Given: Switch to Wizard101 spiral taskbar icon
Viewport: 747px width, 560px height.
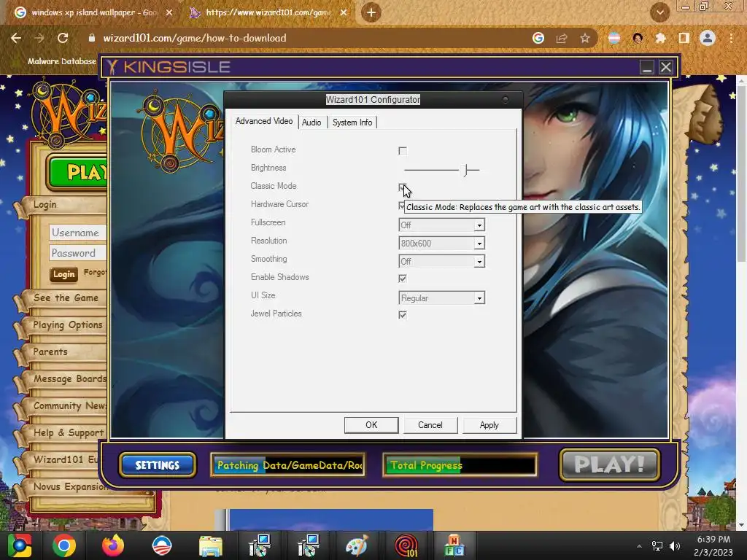Looking at the screenshot, I should 406,545.
